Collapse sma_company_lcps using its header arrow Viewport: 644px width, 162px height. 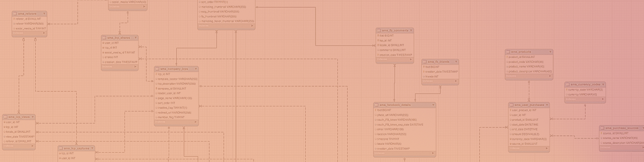[195, 69]
